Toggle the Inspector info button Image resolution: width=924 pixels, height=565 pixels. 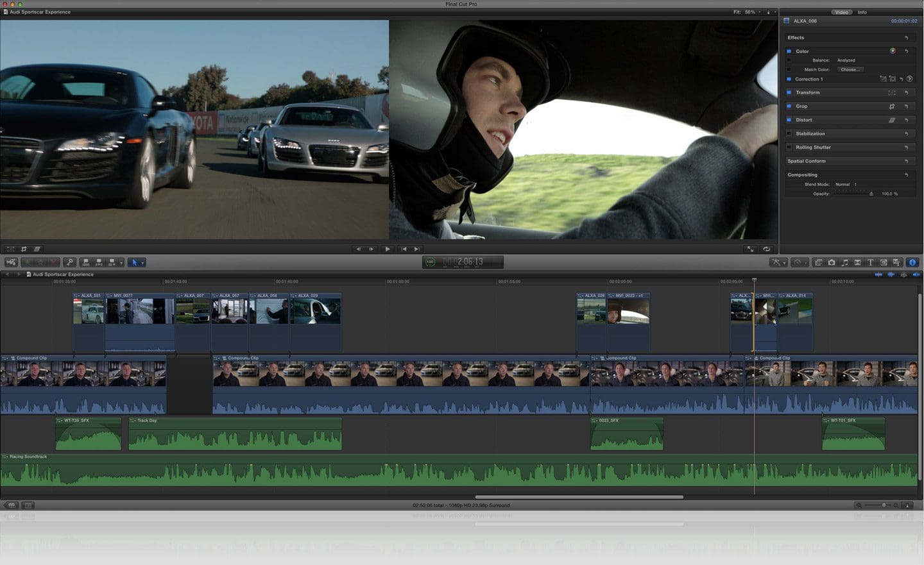912,262
